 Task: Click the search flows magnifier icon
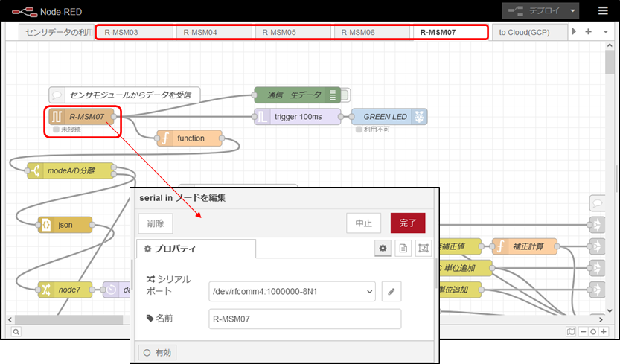[x=16, y=331]
